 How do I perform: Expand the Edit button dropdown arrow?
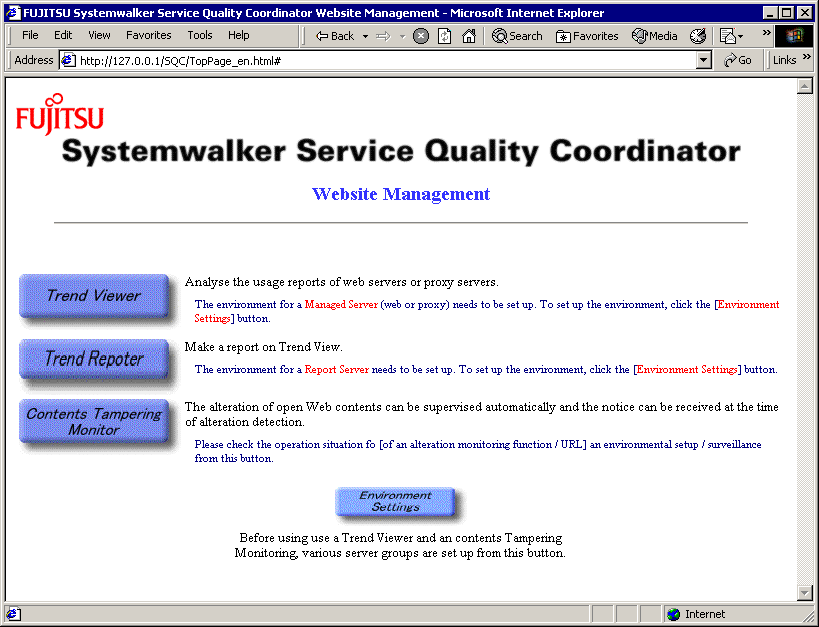click(x=740, y=37)
